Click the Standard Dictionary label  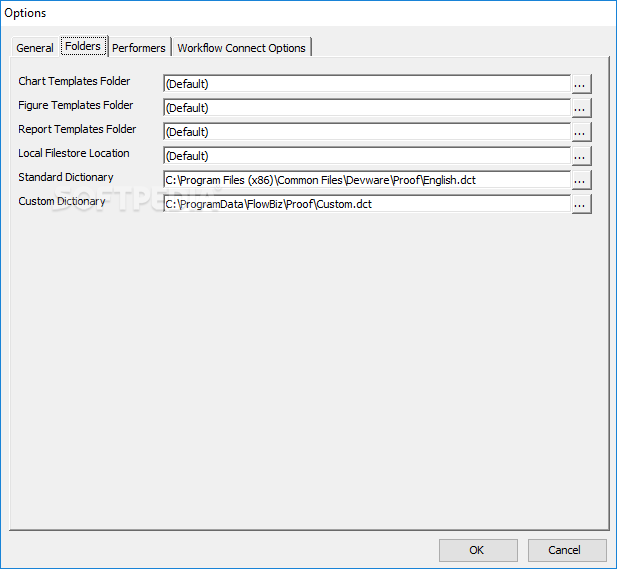66,177
